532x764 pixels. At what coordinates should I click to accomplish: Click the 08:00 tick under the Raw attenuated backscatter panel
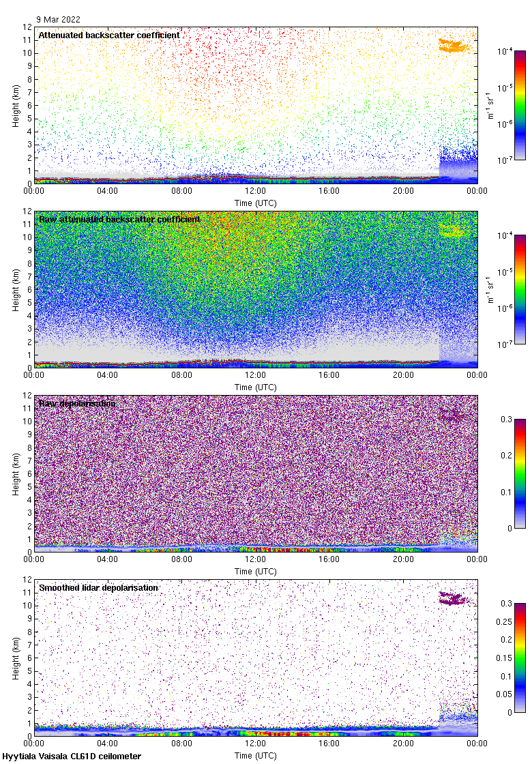pyautogui.click(x=181, y=375)
